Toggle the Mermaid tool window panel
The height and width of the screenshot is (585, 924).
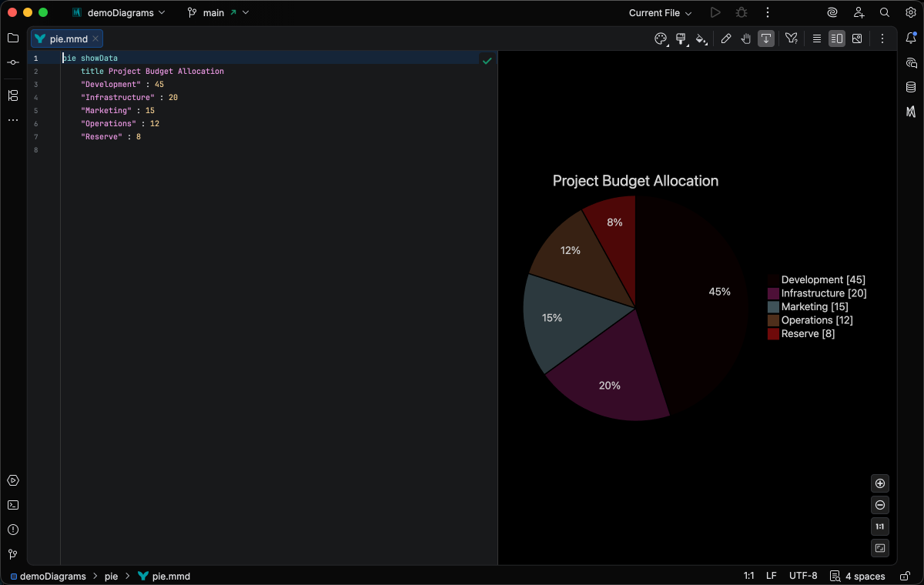click(x=911, y=112)
